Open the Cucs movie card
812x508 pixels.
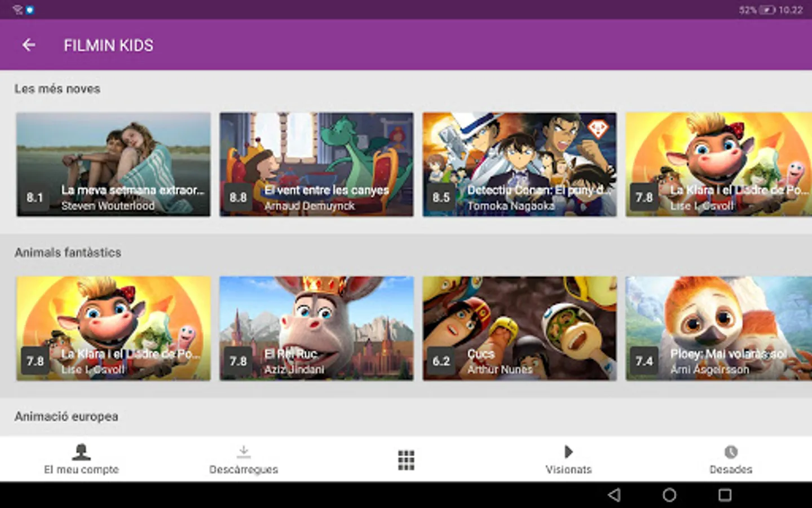pyautogui.click(x=519, y=328)
